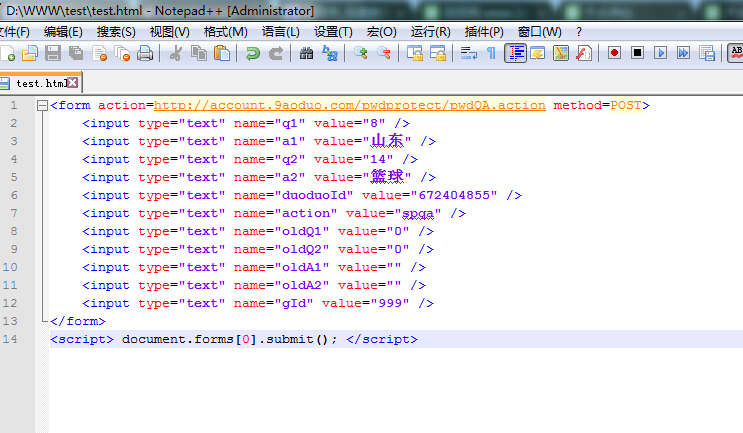Start macro recording with red dot

coord(615,53)
